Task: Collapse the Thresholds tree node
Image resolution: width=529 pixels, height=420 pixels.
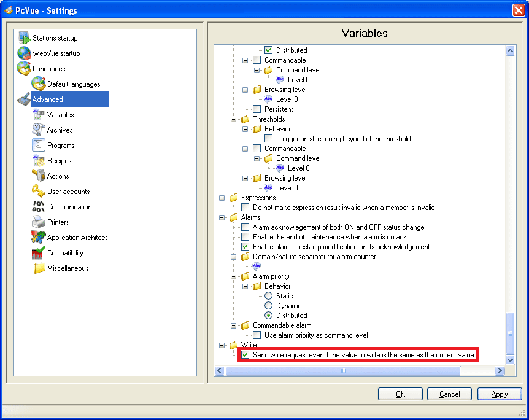Action: 234,119
